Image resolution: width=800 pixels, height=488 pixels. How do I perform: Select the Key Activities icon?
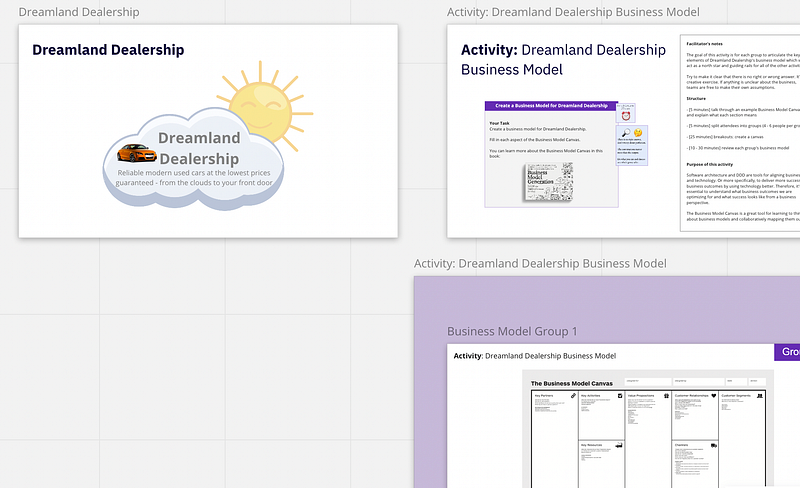[620, 396]
